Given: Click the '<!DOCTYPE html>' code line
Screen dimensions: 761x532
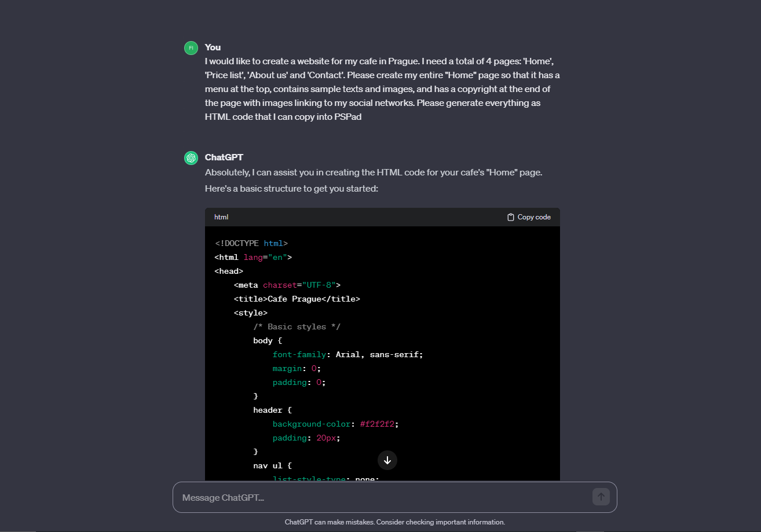Looking at the screenshot, I should pyautogui.click(x=251, y=243).
